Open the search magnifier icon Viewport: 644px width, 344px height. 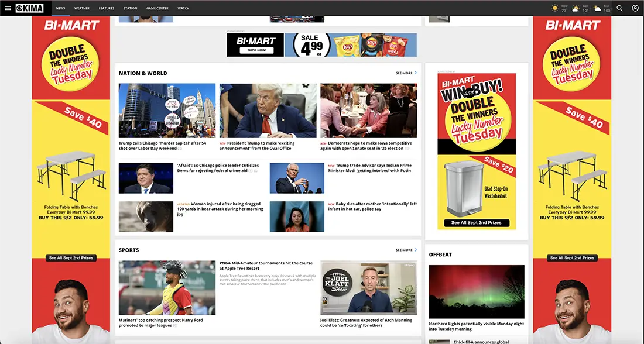[x=619, y=8]
